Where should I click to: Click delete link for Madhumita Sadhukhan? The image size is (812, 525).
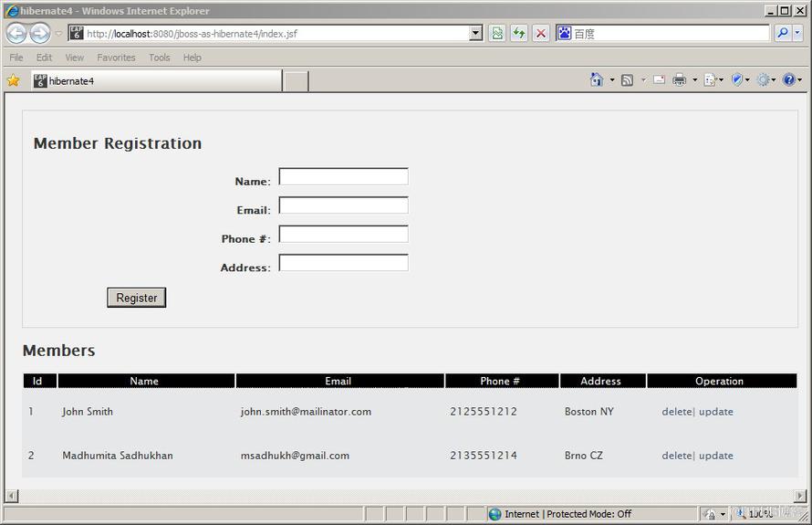click(x=677, y=456)
